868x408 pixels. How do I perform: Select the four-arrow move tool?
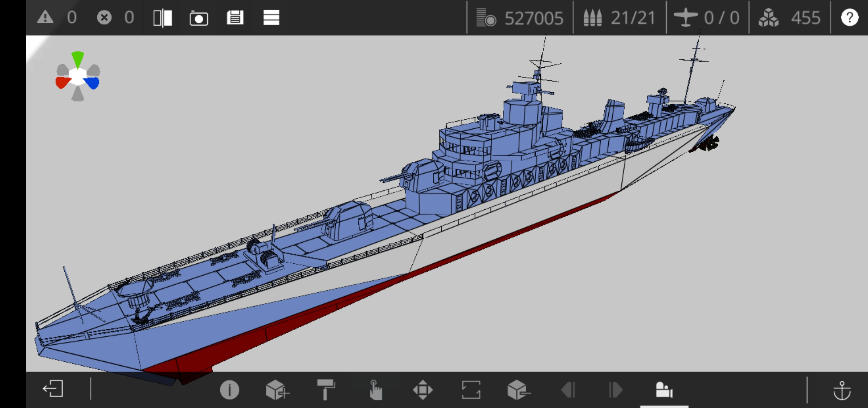(x=423, y=390)
